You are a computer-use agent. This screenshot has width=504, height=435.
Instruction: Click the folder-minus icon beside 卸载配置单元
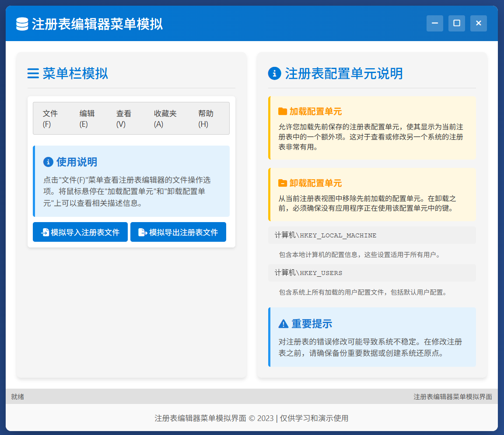[283, 183]
